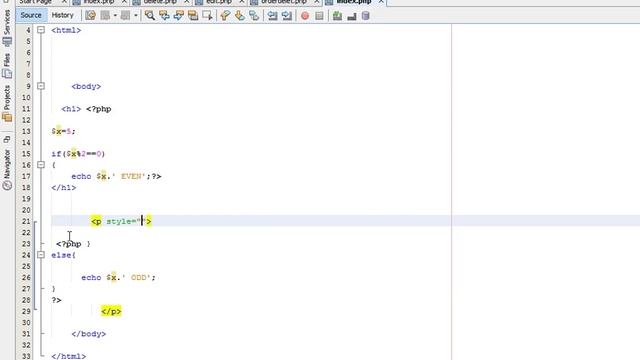Toggle Rectangular Selection icon
This screenshot has width=640, height=360.
207,16
